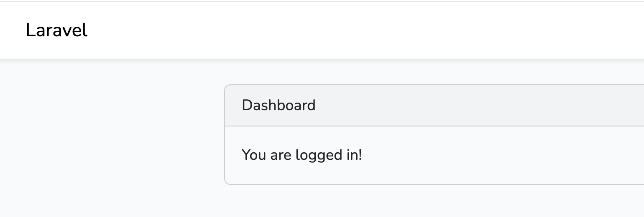Click the "You are logged in!" message
644x217 pixels.
[302, 155]
